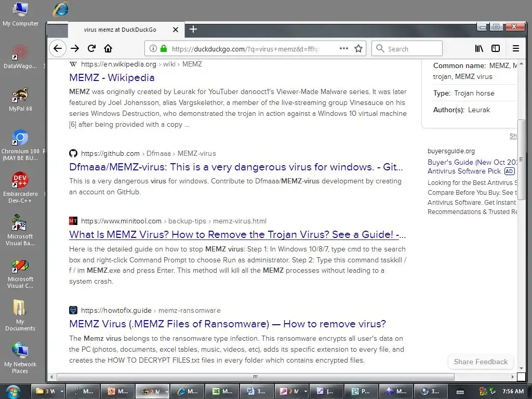This screenshot has height=399, width=532.
Task: Open the on-screen keyboard tray icon
Action: click(460, 392)
